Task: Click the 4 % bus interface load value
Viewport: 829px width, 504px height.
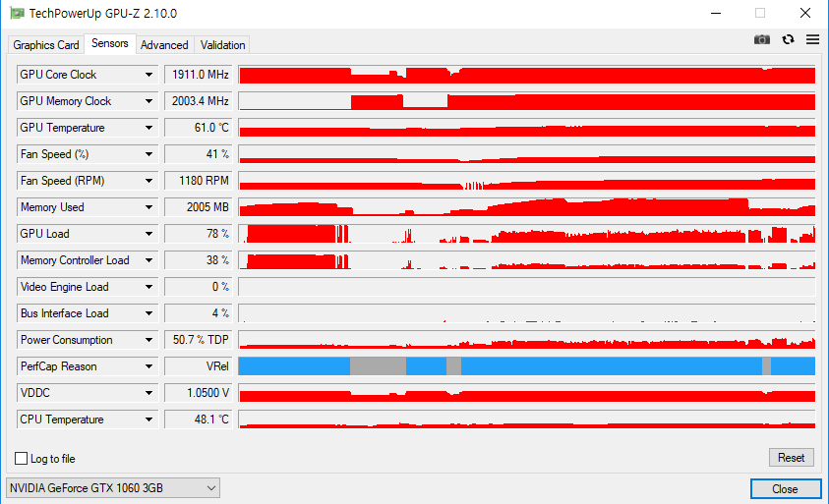Action: tap(199, 313)
